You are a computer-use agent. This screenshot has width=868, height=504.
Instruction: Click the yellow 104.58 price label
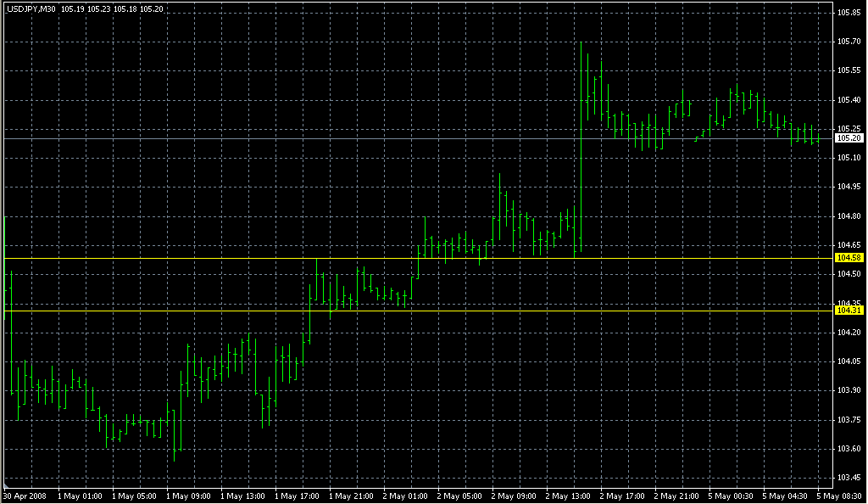[x=849, y=258]
